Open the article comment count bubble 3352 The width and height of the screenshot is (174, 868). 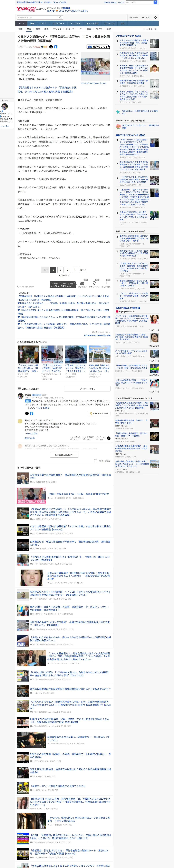point(37,47)
